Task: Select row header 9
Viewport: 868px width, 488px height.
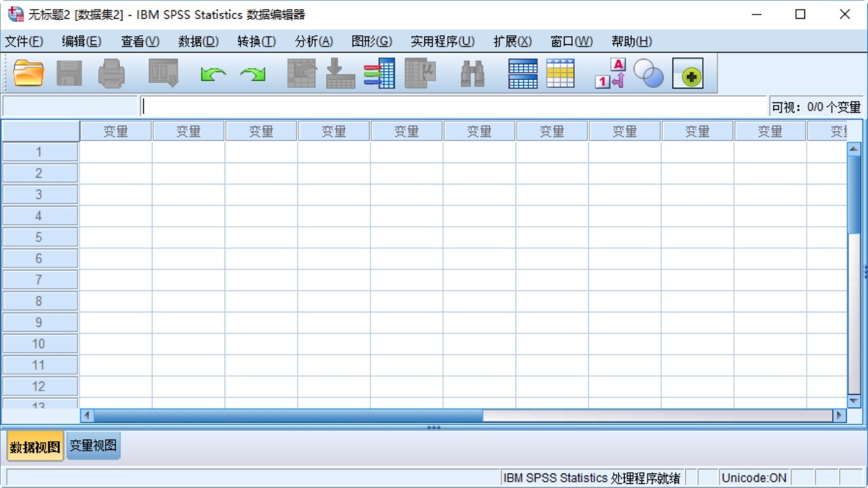Action: point(40,323)
